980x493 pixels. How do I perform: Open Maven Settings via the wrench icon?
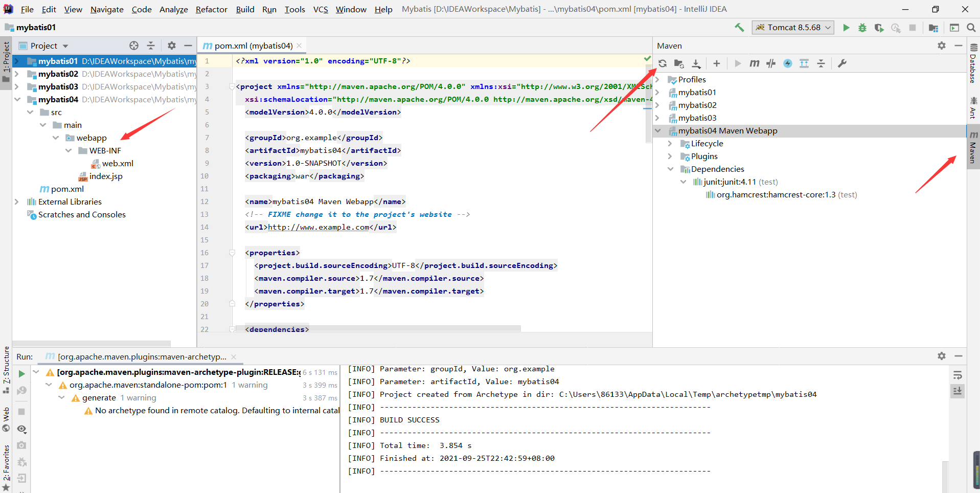click(842, 63)
